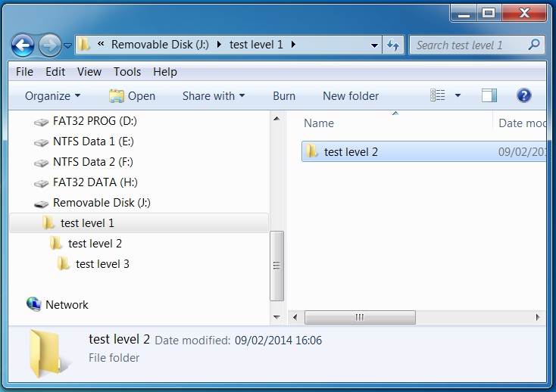556x392 pixels.
Task: Click the FAT32 PROG (D:) drive icon
Action: point(41,122)
